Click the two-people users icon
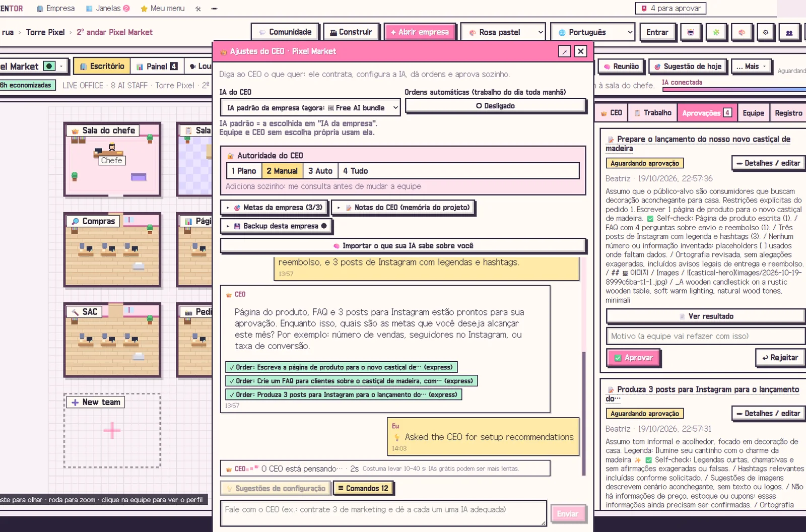Image resolution: width=806 pixels, height=532 pixels. pyautogui.click(x=789, y=32)
